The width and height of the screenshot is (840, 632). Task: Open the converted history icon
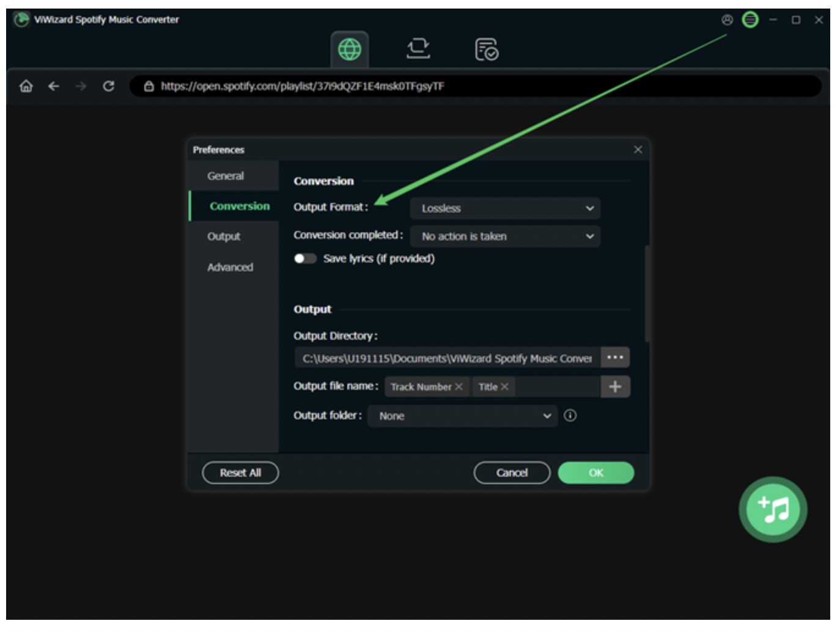(487, 50)
